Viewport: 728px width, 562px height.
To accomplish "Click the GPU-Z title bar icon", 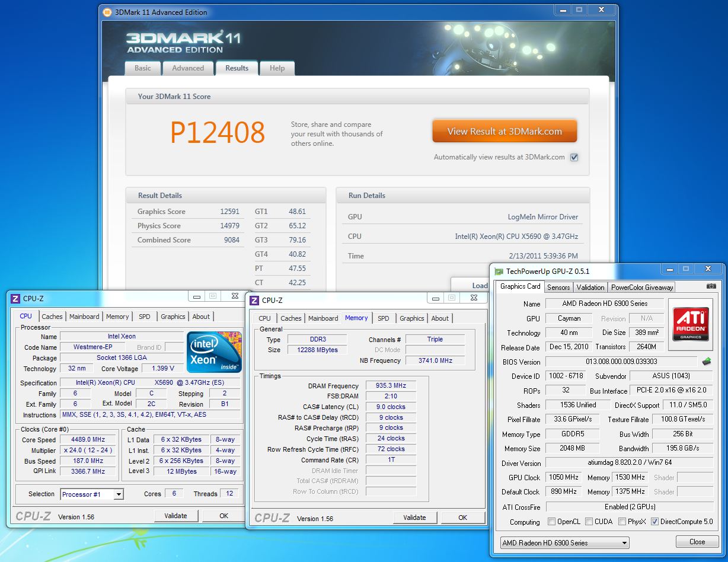I will point(499,272).
